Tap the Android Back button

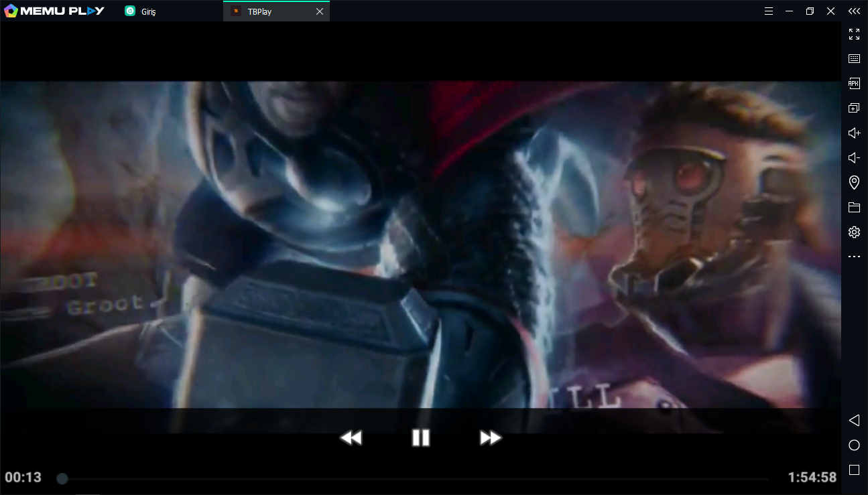click(x=854, y=421)
